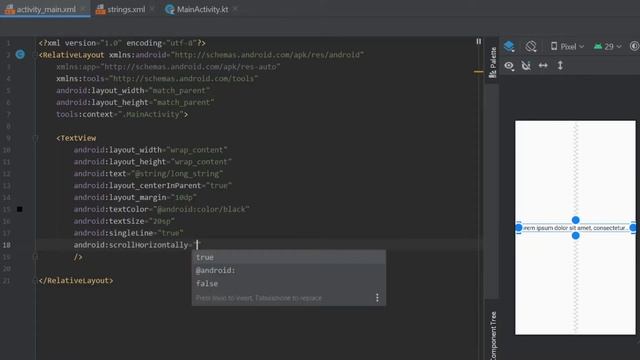The height and width of the screenshot is (360, 640).
Task: Click the top constraint handle of TextView
Action: pyautogui.click(x=576, y=220)
